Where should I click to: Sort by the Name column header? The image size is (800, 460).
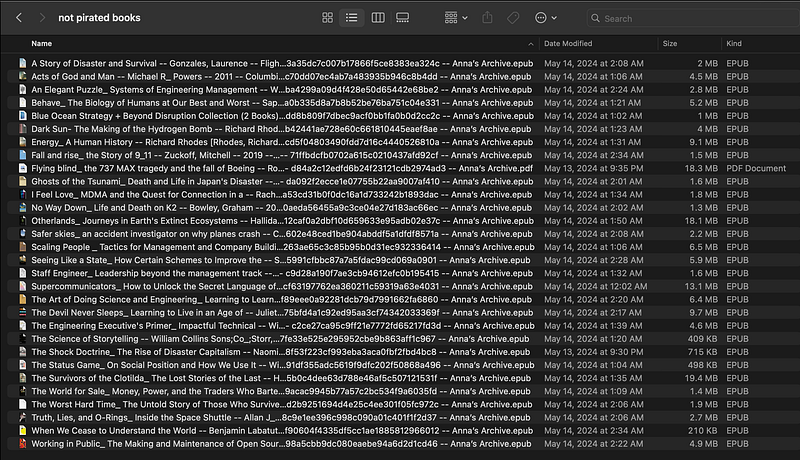click(x=41, y=43)
